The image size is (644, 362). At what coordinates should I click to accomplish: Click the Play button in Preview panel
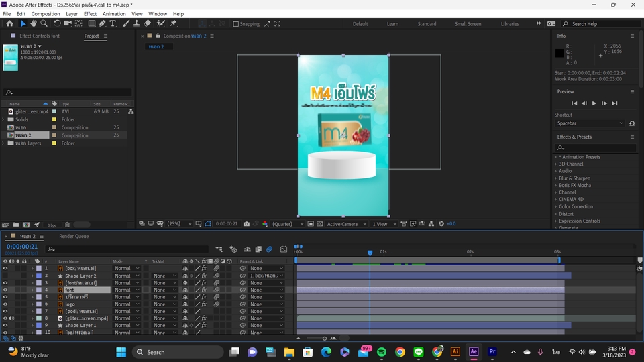click(594, 103)
